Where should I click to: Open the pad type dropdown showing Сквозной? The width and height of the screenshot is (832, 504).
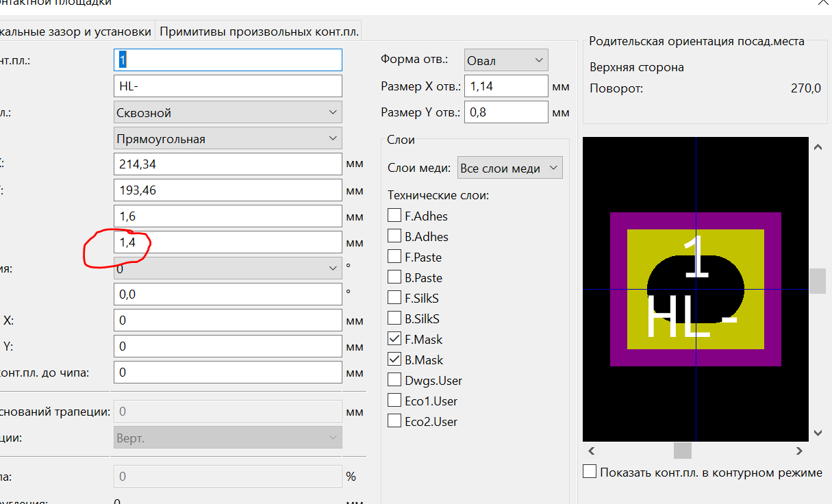(x=227, y=112)
